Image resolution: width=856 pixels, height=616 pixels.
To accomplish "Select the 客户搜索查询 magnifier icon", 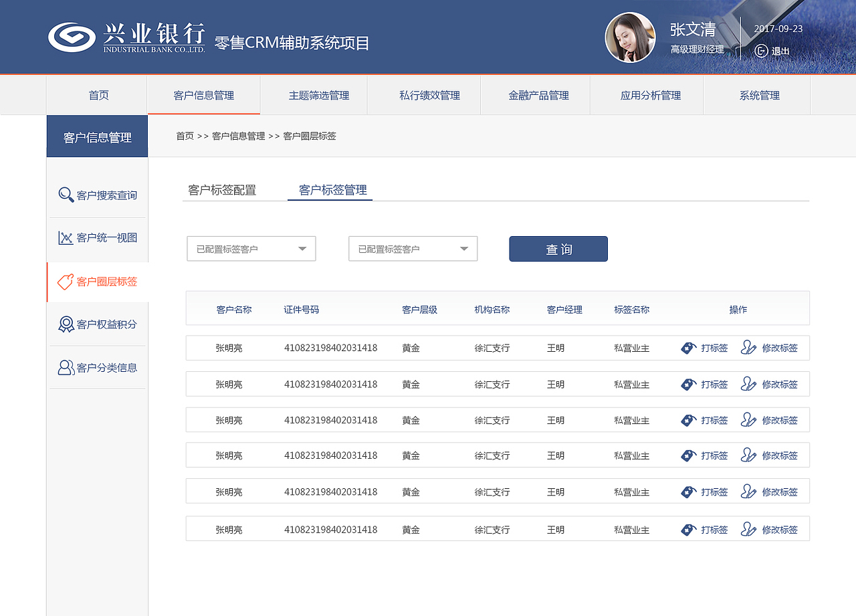I will click(65, 194).
